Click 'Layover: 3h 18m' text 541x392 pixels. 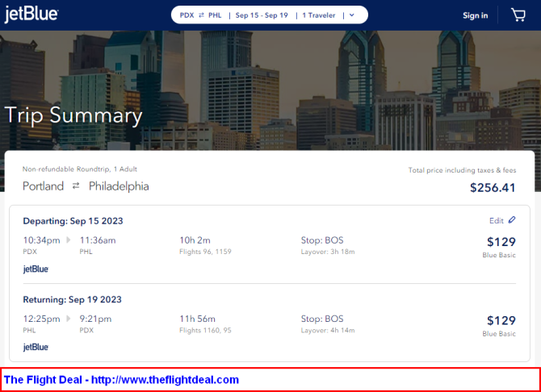328,252
